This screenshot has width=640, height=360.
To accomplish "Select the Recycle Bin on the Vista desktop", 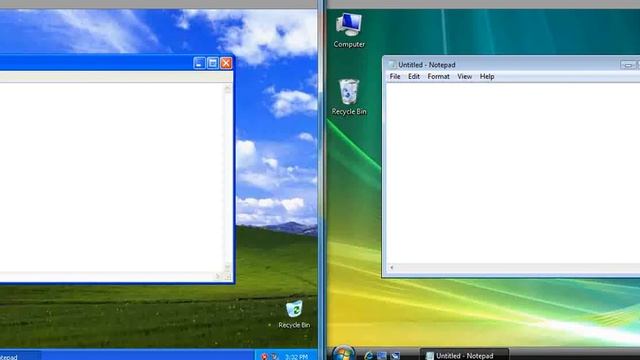I will 349,97.
